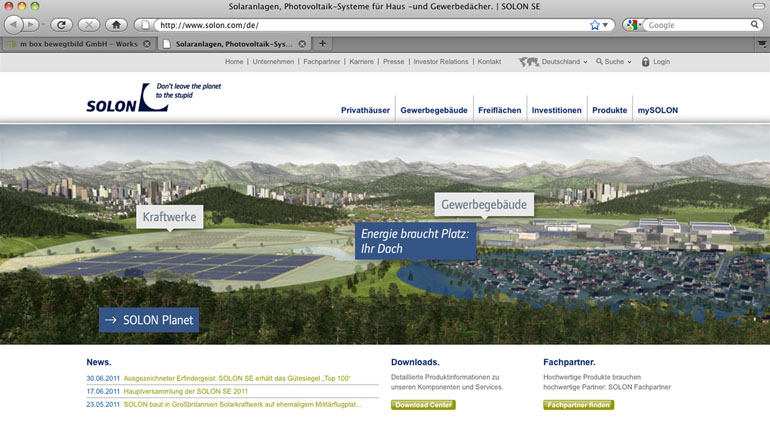Close the m box bewegtbild tab

click(x=146, y=44)
